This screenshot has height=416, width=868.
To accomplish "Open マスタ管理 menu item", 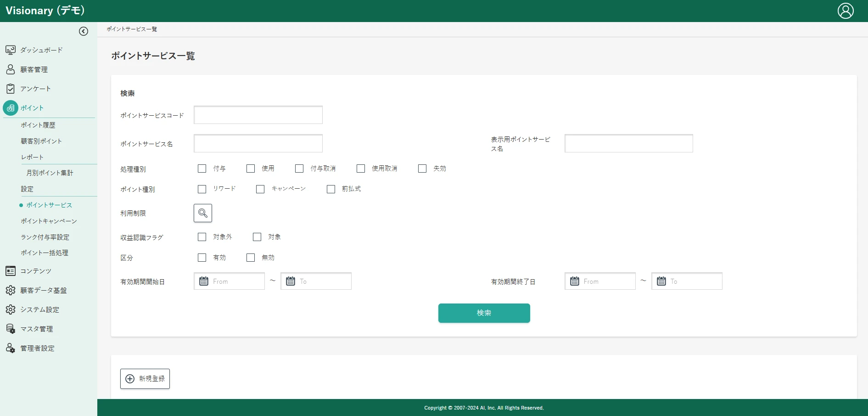I will [x=37, y=329].
